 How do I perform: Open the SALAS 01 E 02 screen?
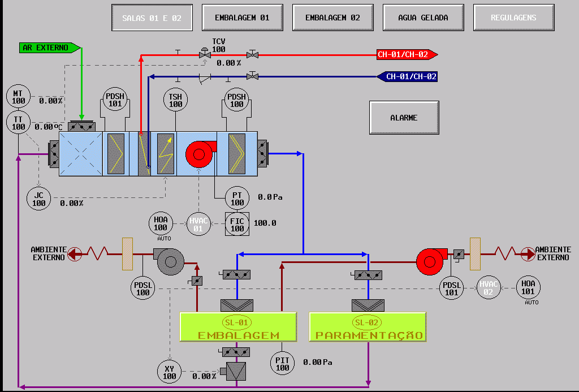point(152,18)
